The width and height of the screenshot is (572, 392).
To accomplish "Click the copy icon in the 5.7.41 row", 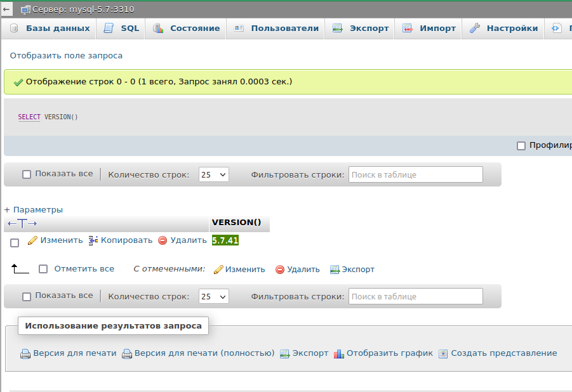I will pyautogui.click(x=93, y=240).
